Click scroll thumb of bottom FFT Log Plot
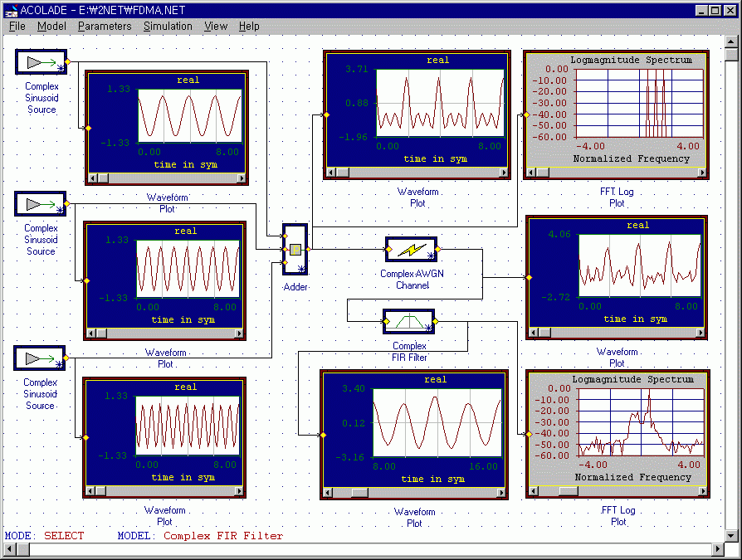The width and height of the screenshot is (742, 560). (x=568, y=491)
